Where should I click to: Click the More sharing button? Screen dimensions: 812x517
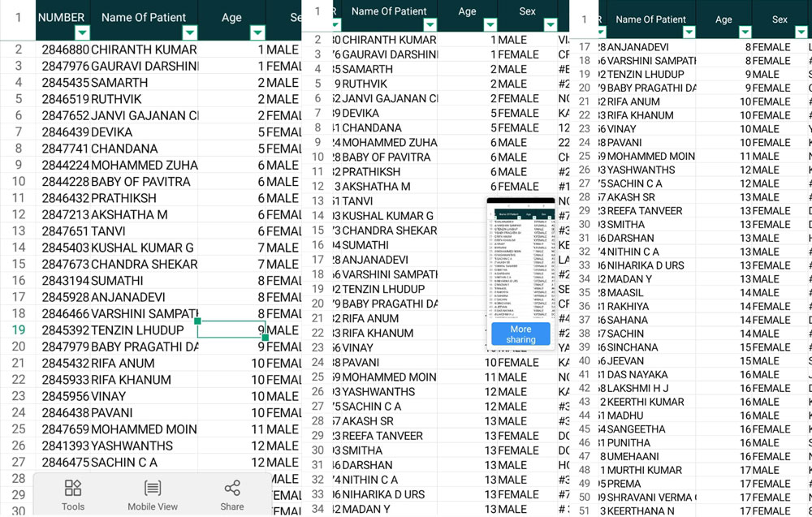(x=520, y=334)
